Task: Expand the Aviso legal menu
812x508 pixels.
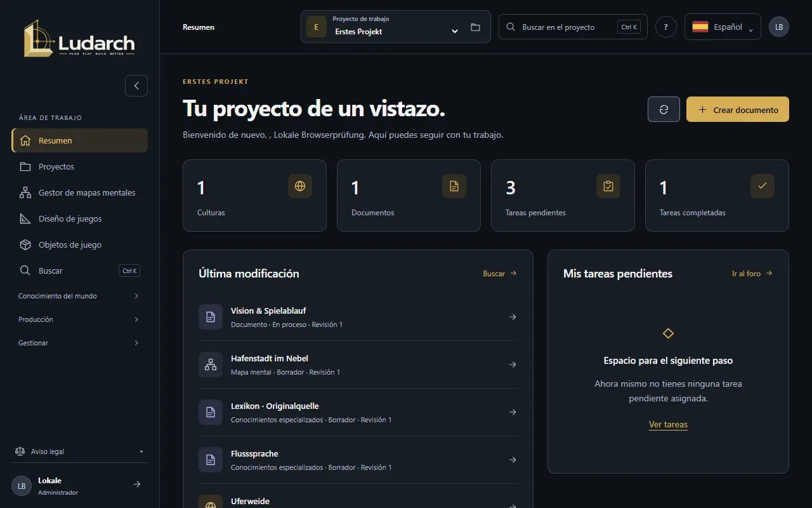Action: pyautogui.click(x=79, y=451)
